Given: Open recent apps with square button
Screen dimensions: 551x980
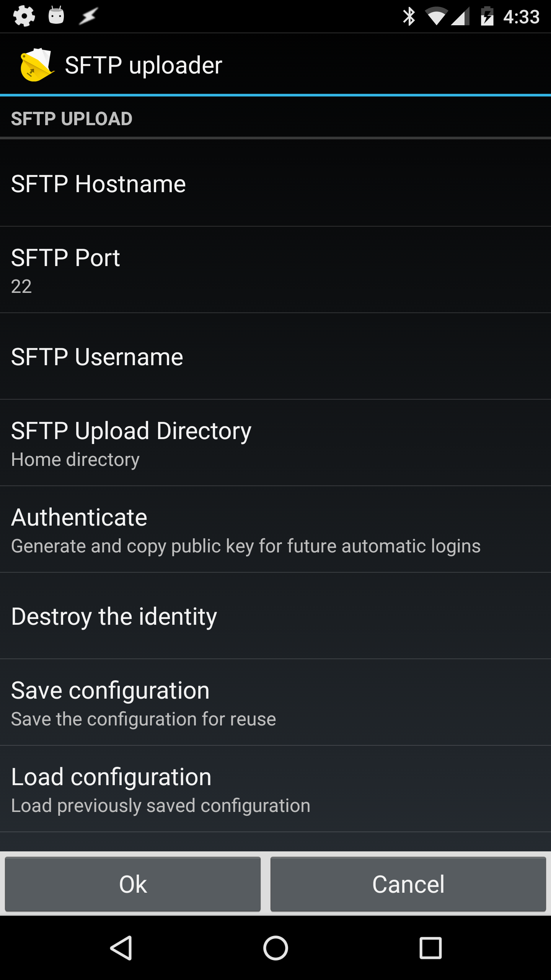Looking at the screenshot, I should point(430,948).
